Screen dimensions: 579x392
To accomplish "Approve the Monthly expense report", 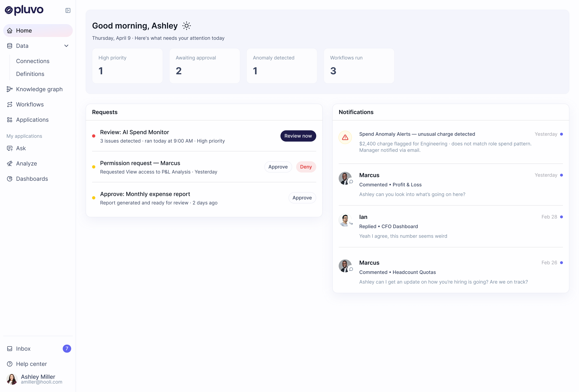I will coord(302,198).
